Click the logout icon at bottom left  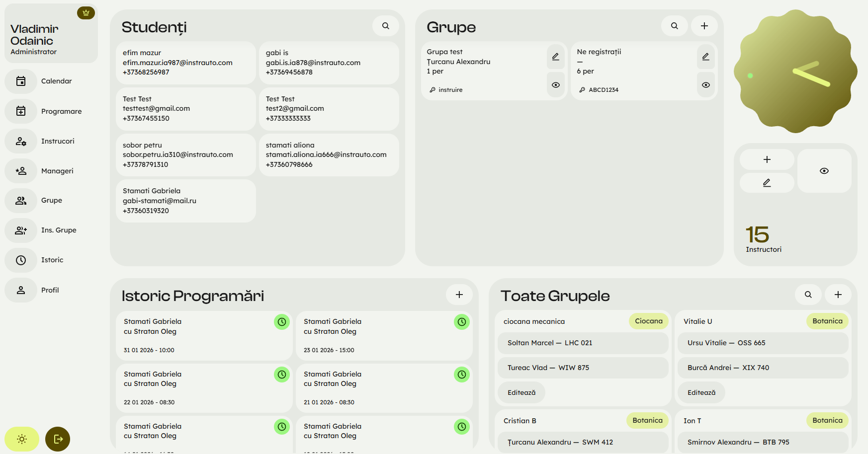click(x=58, y=439)
